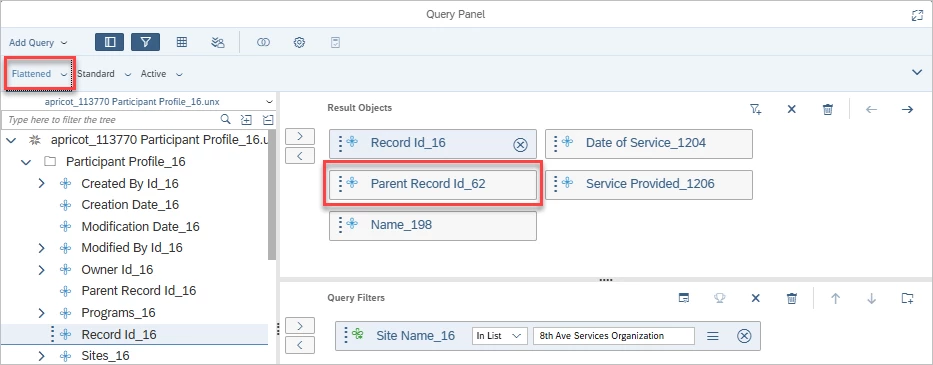Select the Site Name_16 filter object
The width and height of the screenshot is (933, 365).
coord(415,336)
